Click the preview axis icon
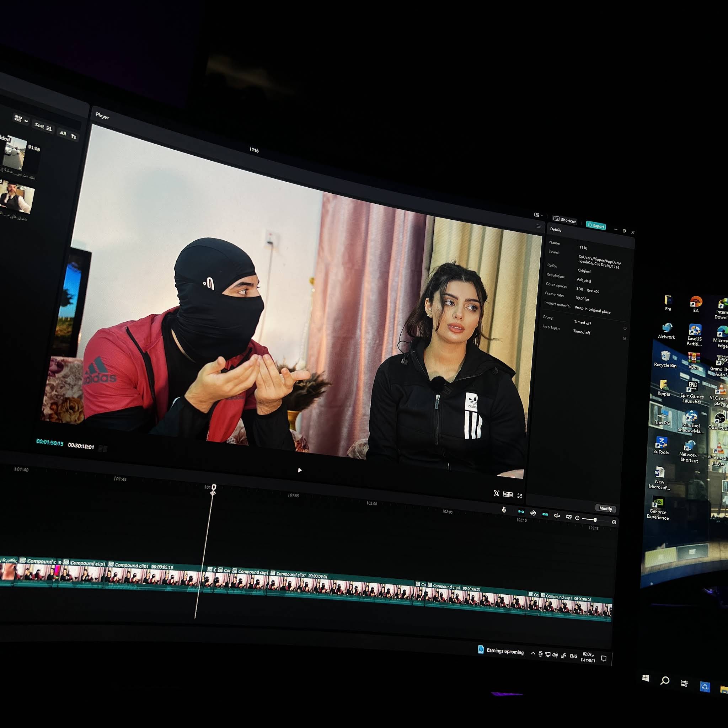 [x=557, y=516]
